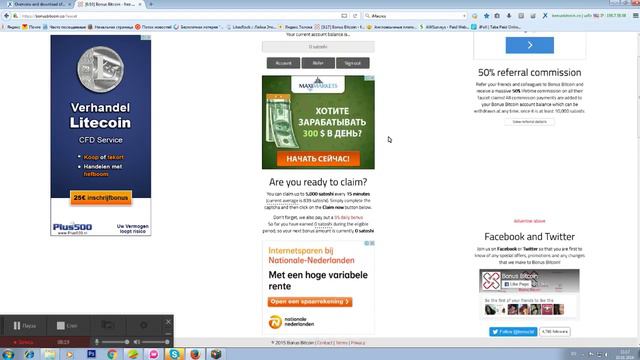Select the Bonus Bitcoin browser tab
Viewport: 640px width, 360px height.
coord(108,4)
